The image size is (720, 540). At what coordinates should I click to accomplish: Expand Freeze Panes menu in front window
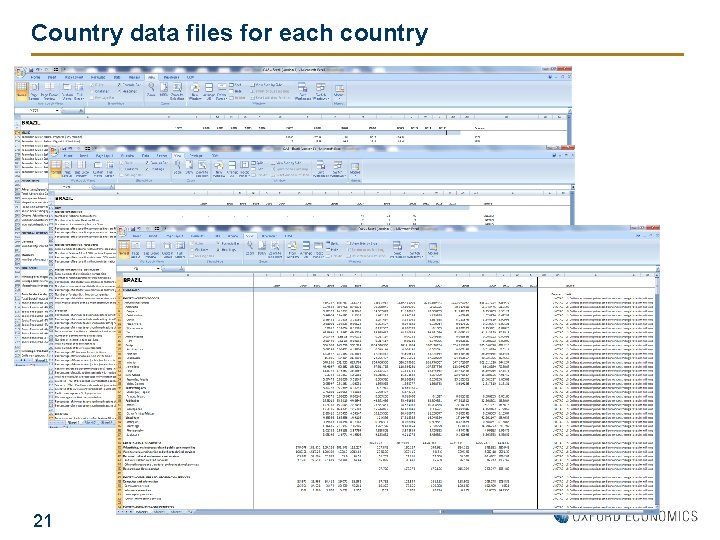point(319,249)
